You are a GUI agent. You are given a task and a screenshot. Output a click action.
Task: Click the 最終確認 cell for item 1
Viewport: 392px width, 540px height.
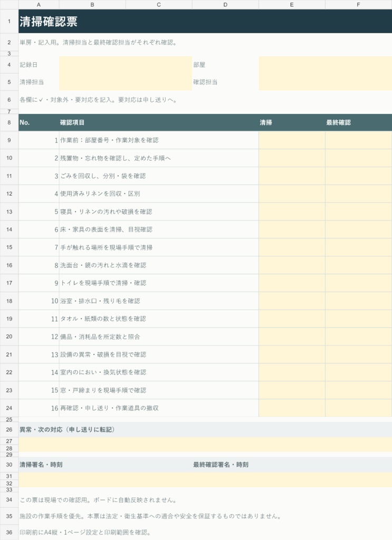[x=358, y=140]
